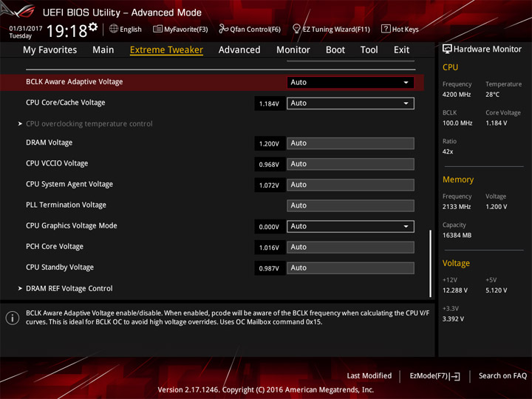Image resolution: width=532 pixels, height=399 pixels.
Task: Click the MyFavorite list icon
Action: [x=157, y=29]
